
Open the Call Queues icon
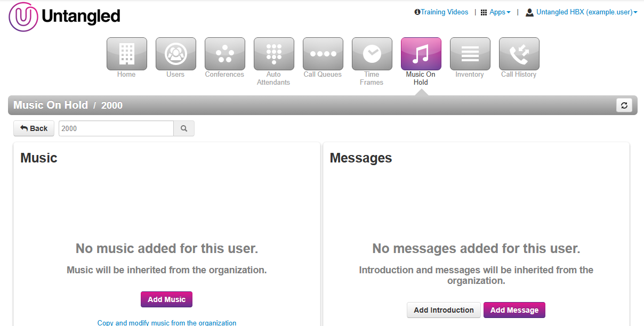(x=323, y=54)
